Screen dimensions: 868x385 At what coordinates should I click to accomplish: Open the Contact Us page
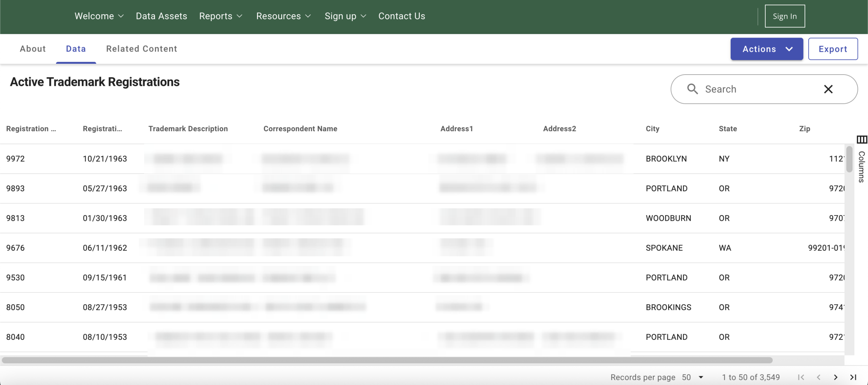[401, 16]
